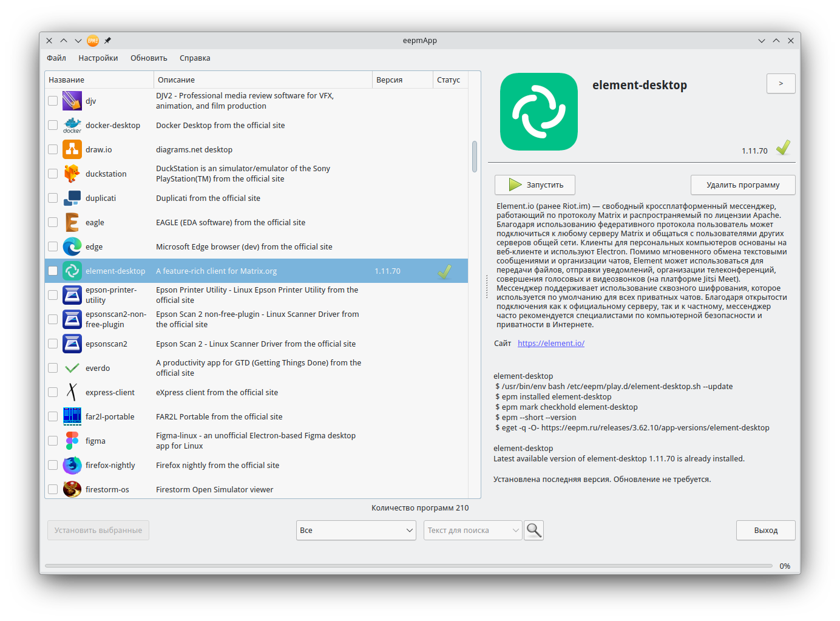Click the 'diagrams.net desktop' description
Viewport: 840px width, 621px height.
pyautogui.click(x=194, y=149)
